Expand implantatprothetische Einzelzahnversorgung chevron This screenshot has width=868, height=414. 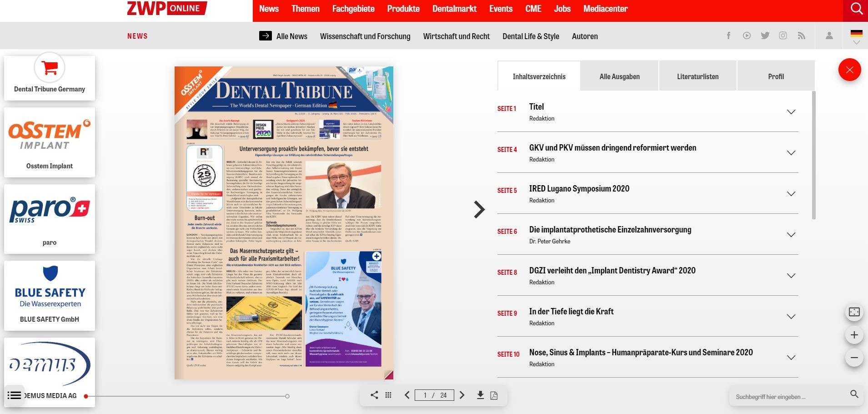pyautogui.click(x=791, y=234)
